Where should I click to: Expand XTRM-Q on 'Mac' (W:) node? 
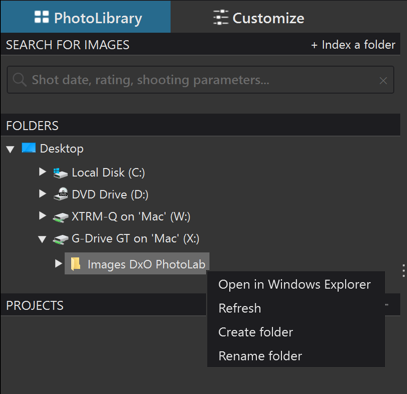pyautogui.click(x=42, y=216)
